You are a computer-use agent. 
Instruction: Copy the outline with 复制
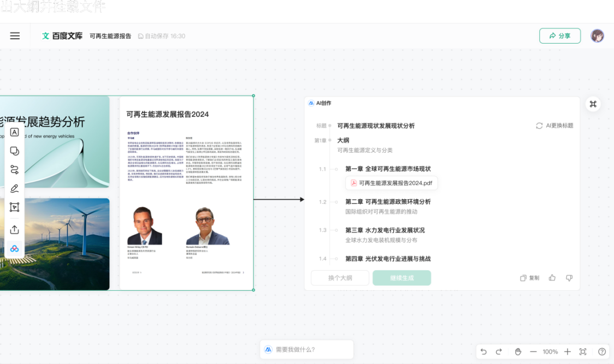529,278
